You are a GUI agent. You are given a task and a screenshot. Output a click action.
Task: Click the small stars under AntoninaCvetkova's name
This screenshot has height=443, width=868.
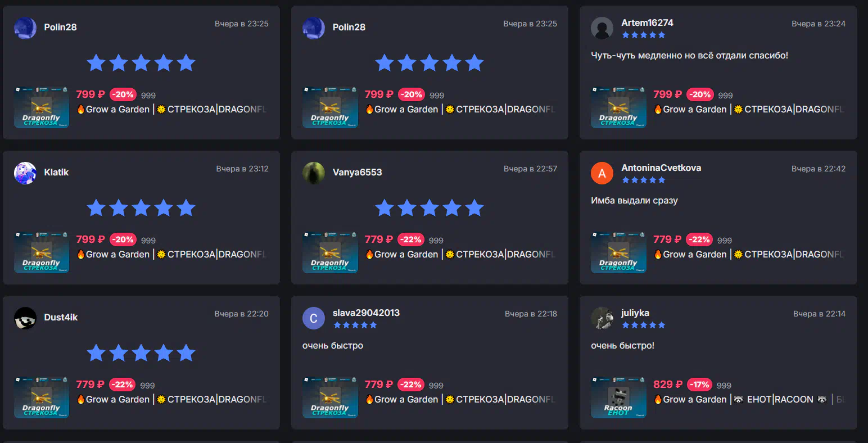[x=644, y=180]
